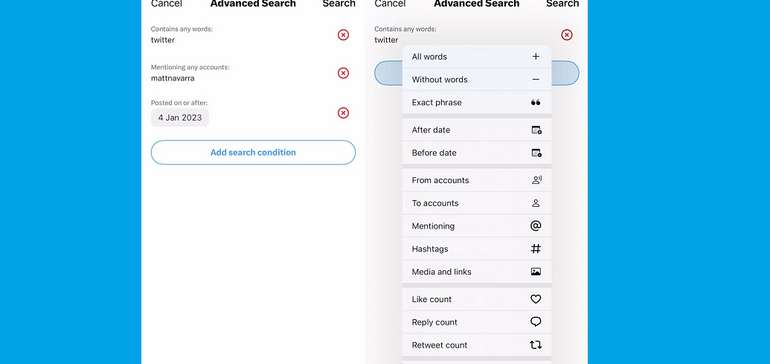Screen dimensions: 770x364
Task: Select From accounts option
Action: click(476, 180)
